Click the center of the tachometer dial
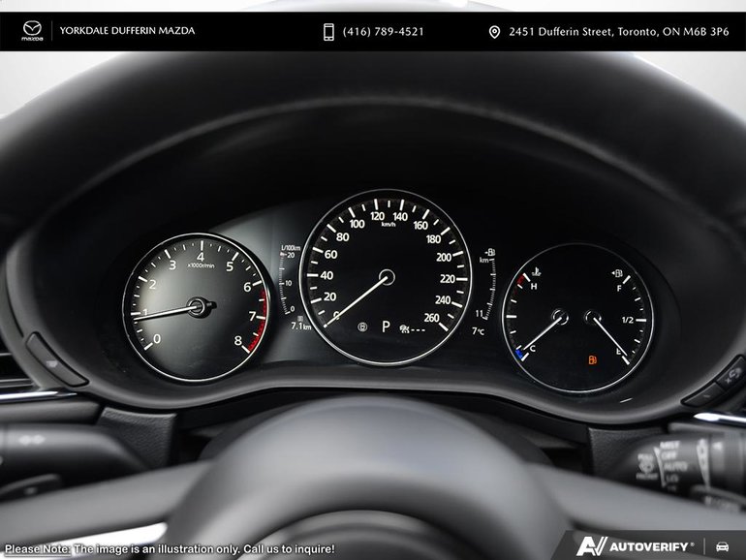 [198, 307]
